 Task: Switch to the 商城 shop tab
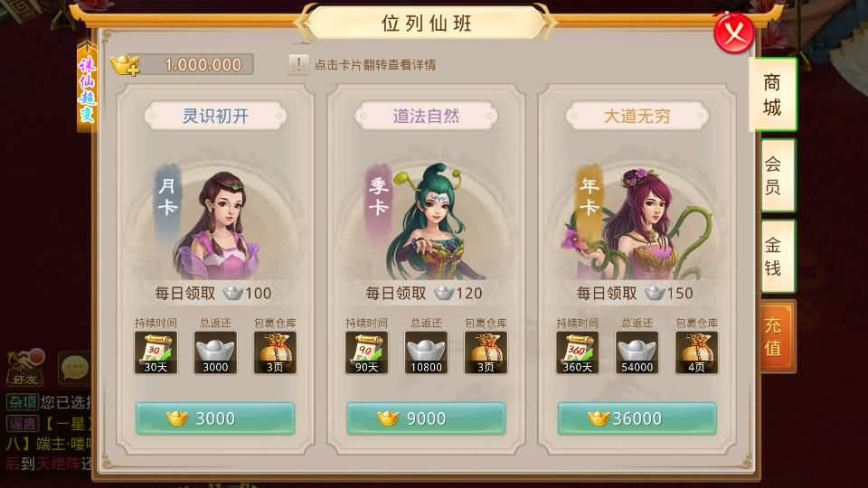point(772,95)
